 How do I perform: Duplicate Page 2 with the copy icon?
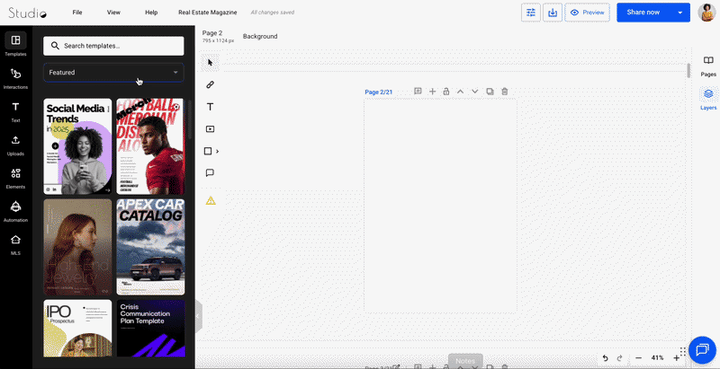pos(490,91)
